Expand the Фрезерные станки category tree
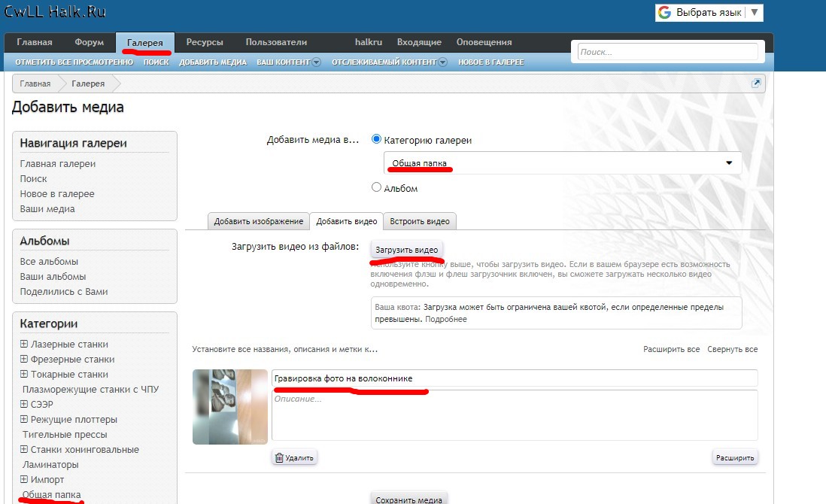 [x=24, y=360]
